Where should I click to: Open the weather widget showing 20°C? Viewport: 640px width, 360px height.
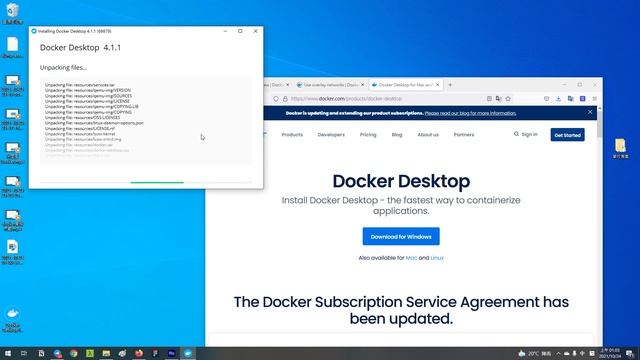coord(535,353)
